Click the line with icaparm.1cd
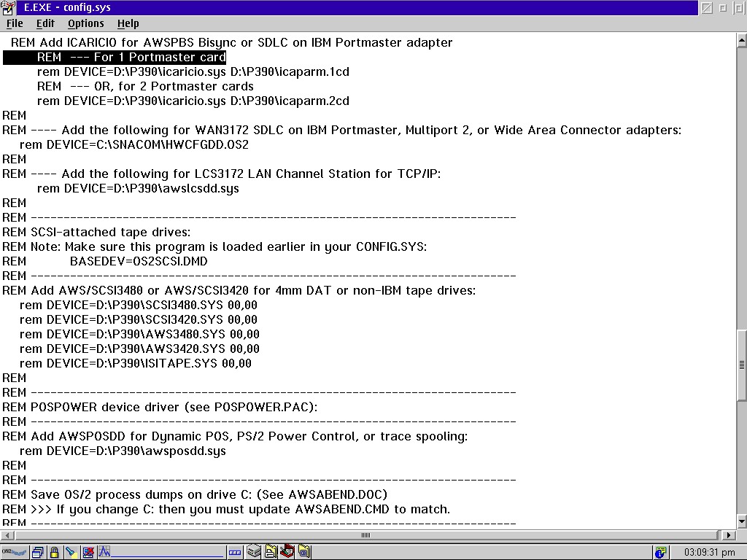 coord(193,72)
